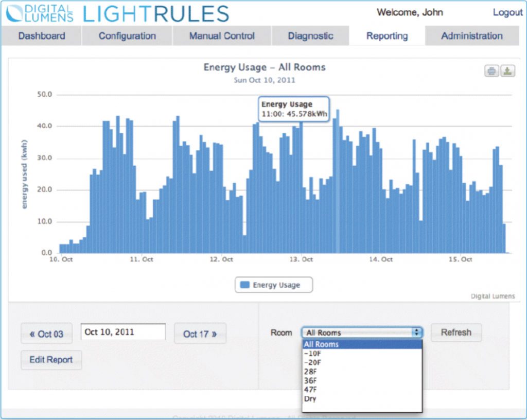Refresh the report

click(456, 332)
